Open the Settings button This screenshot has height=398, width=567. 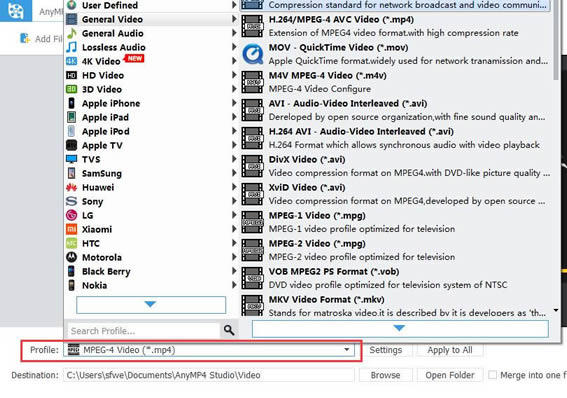click(x=385, y=350)
